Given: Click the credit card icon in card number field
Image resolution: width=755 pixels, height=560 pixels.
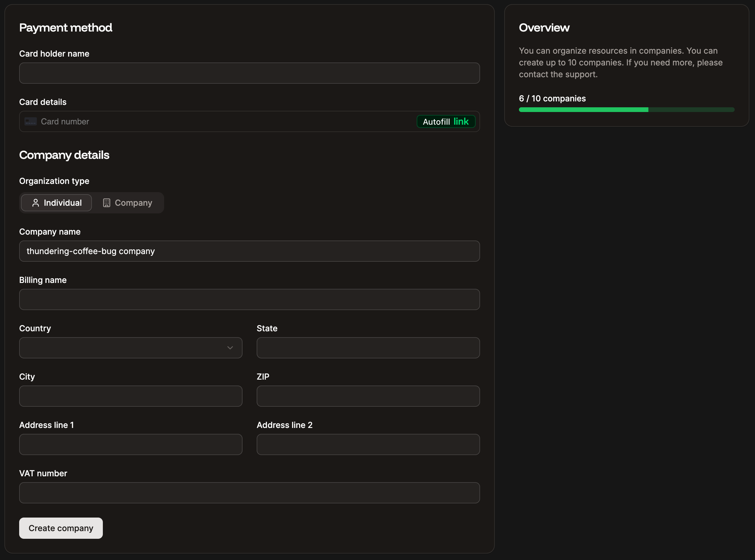Looking at the screenshot, I should [30, 121].
